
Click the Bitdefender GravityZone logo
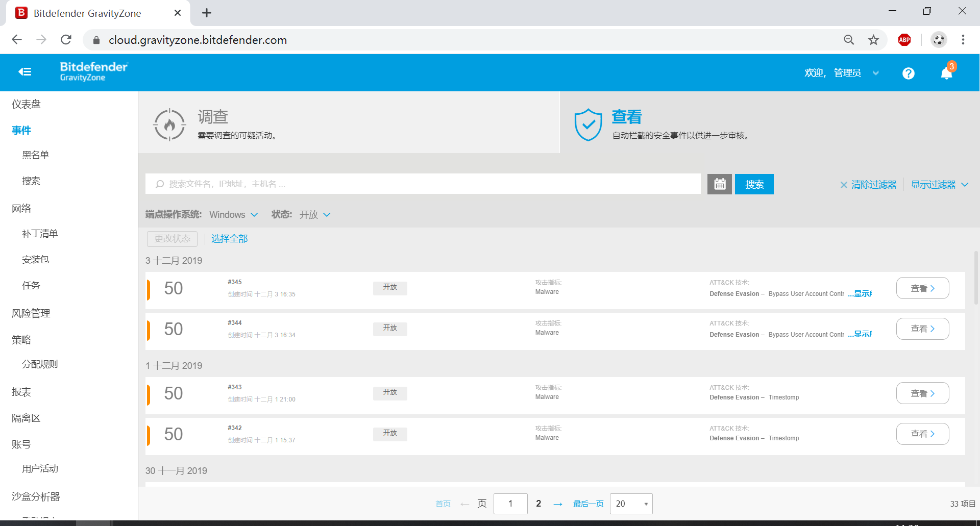[x=94, y=71]
